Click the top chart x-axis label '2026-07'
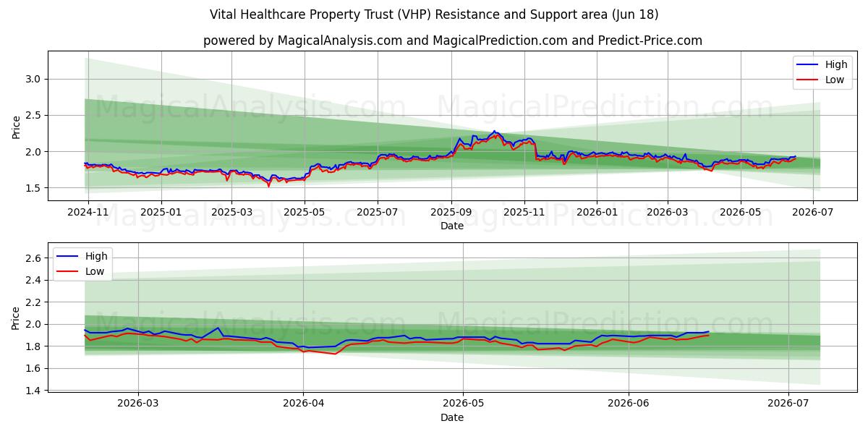 coord(813,213)
